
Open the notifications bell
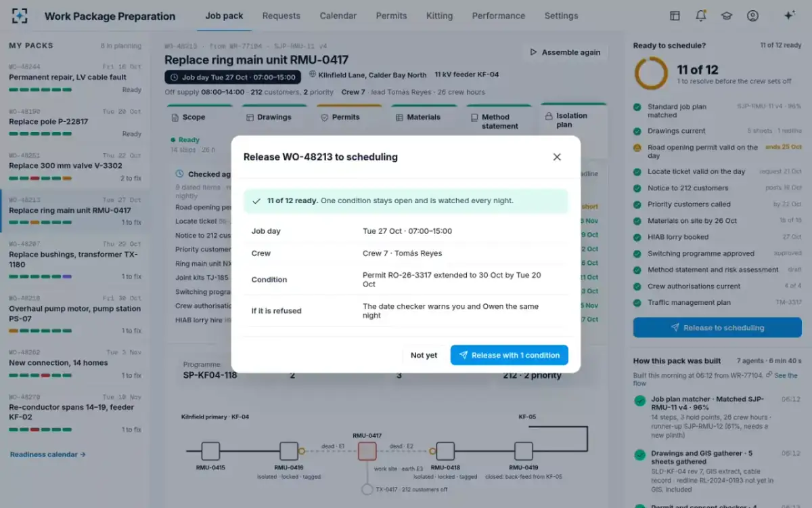[x=701, y=16]
